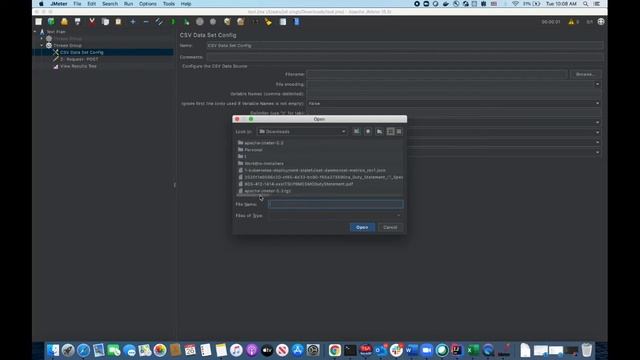Click the Home icon in Open dialog

368,131
